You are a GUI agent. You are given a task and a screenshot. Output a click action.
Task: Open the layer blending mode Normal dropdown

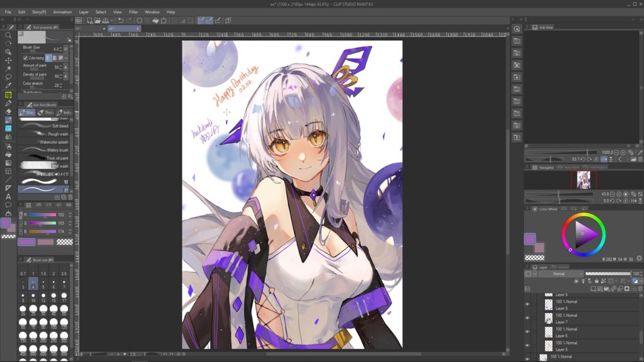pyautogui.click(x=561, y=274)
